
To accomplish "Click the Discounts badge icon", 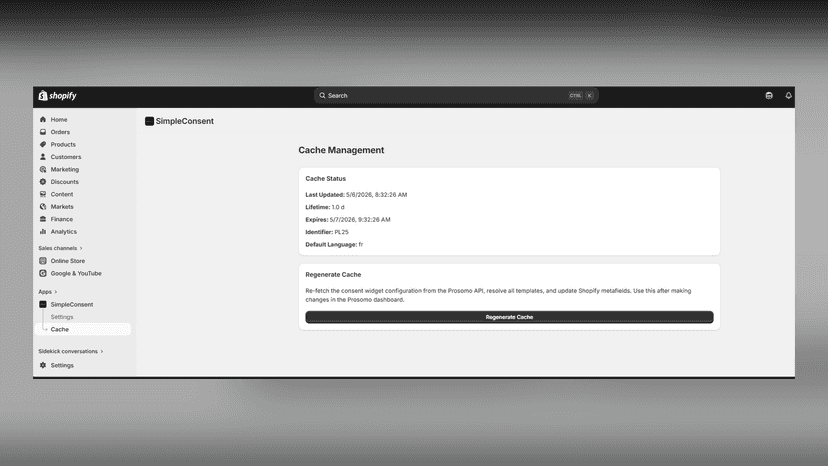I will 43,182.
